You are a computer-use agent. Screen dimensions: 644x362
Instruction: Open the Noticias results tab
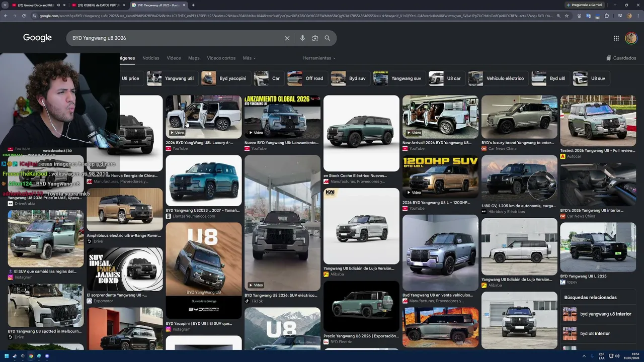151,58
